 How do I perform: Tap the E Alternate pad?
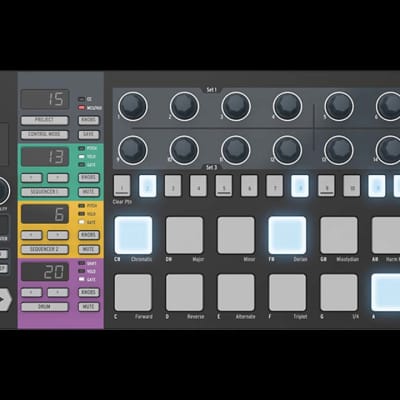point(236,293)
